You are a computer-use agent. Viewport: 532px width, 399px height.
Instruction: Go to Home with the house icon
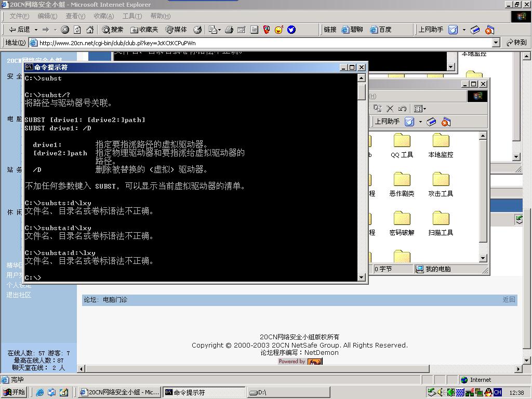pyautogui.click(x=90, y=30)
